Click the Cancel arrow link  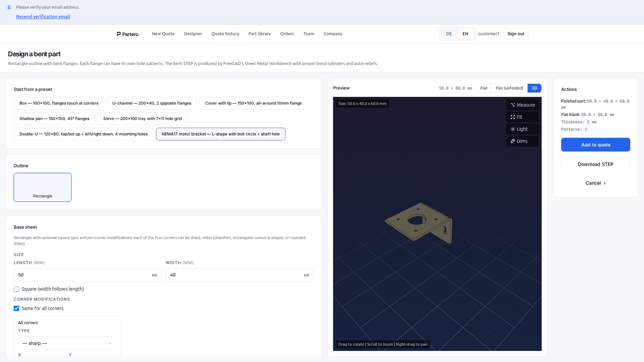tap(595, 183)
